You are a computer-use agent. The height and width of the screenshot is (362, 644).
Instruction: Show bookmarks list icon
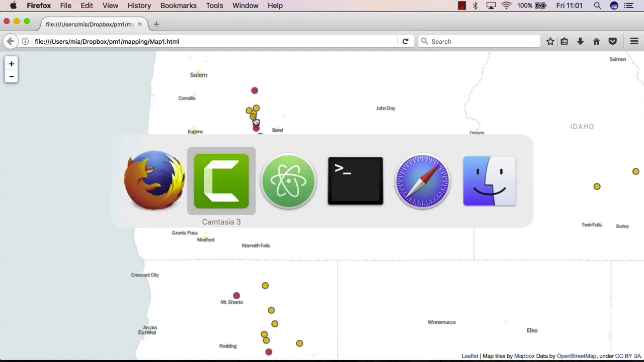(565, 41)
